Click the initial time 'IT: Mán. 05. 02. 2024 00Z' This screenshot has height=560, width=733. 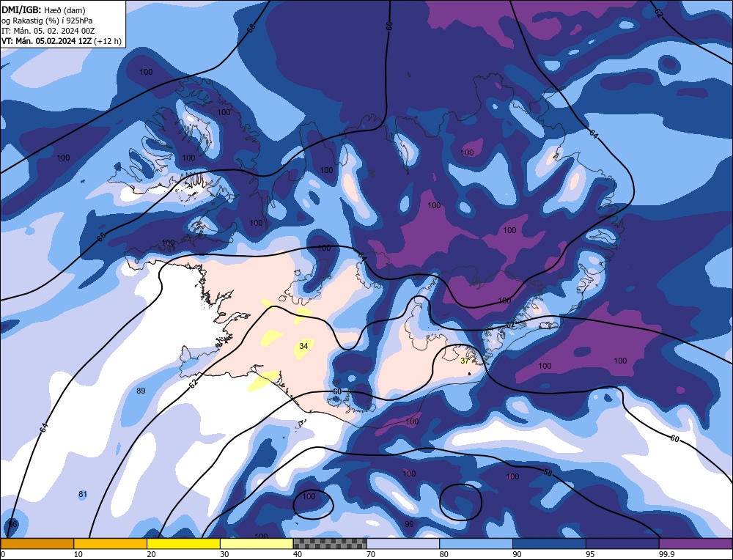pyautogui.click(x=48, y=31)
